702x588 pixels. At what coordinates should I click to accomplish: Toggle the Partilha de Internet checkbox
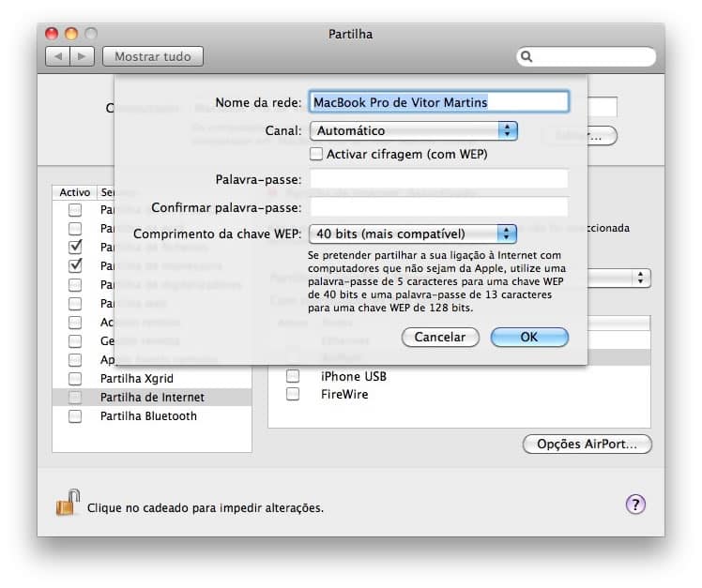click(x=75, y=398)
